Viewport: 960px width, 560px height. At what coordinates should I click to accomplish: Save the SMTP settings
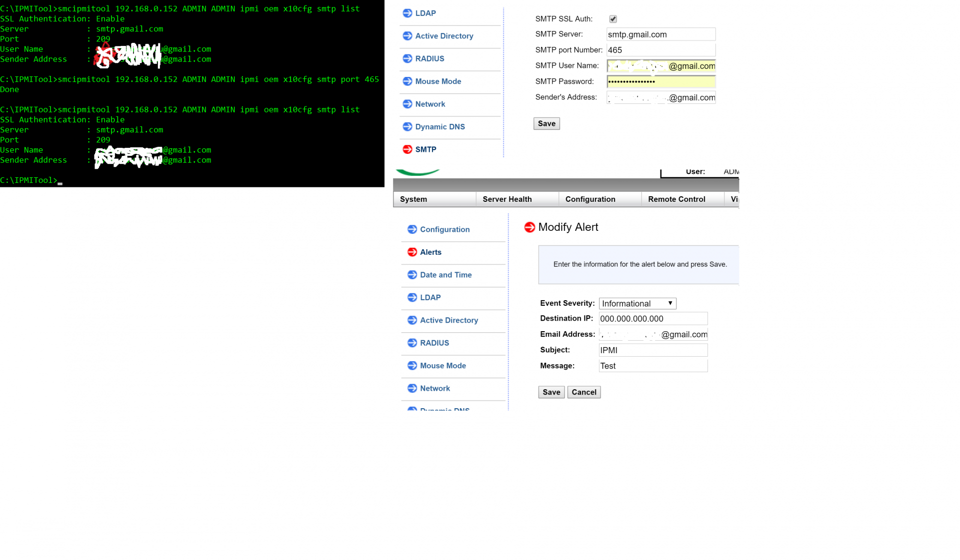pyautogui.click(x=546, y=124)
